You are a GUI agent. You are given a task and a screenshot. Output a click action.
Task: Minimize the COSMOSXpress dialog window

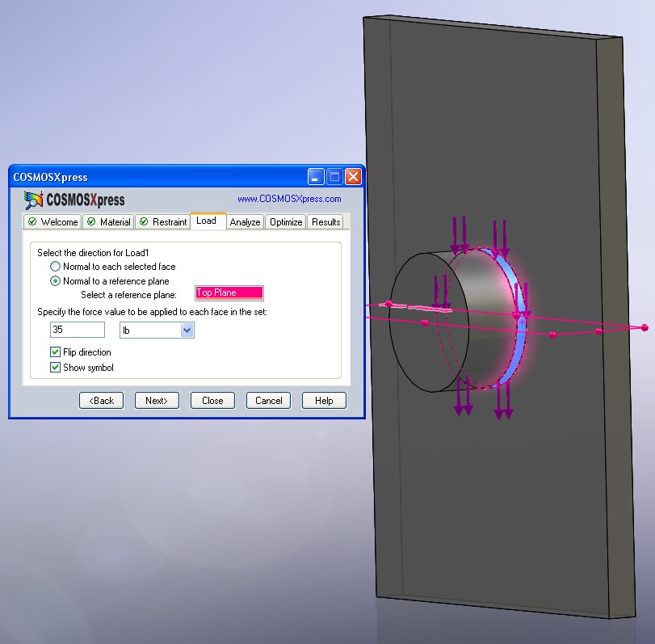pos(316,177)
